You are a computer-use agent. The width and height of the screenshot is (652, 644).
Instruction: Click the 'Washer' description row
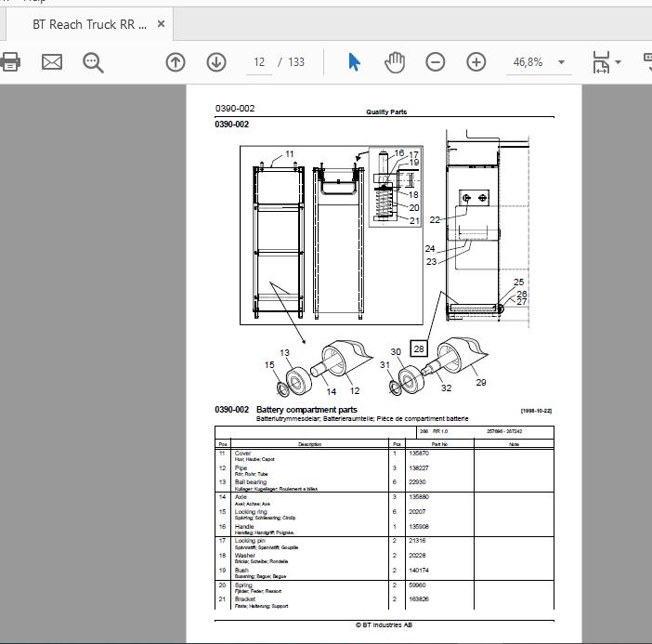(x=245, y=556)
